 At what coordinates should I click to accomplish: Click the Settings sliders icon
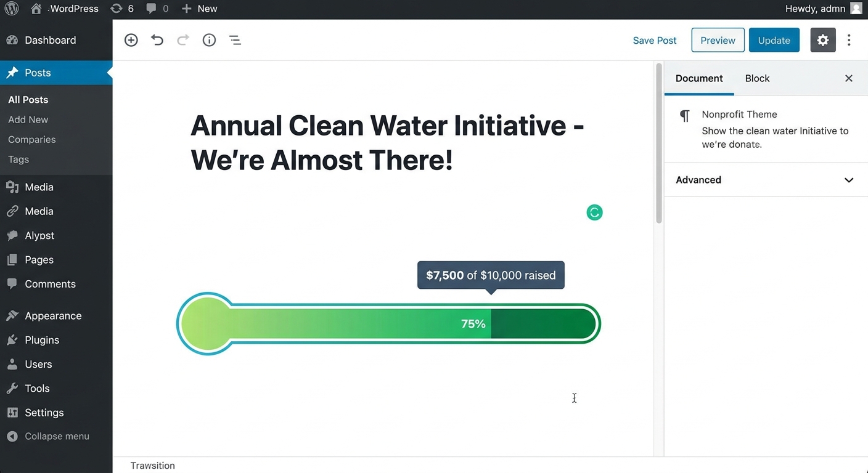12,413
